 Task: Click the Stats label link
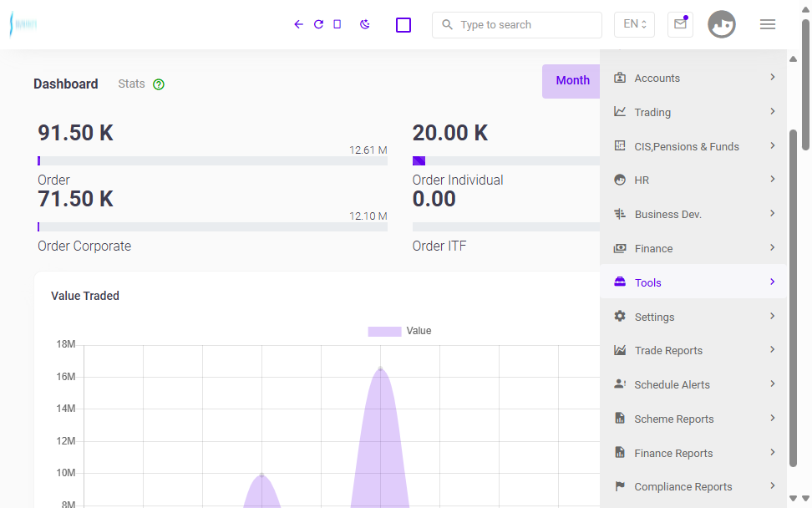131,84
